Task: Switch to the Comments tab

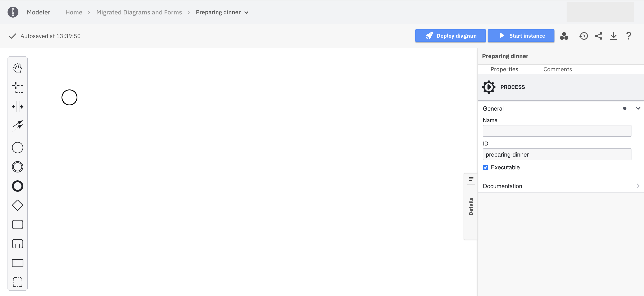Action: click(x=558, y=69)
